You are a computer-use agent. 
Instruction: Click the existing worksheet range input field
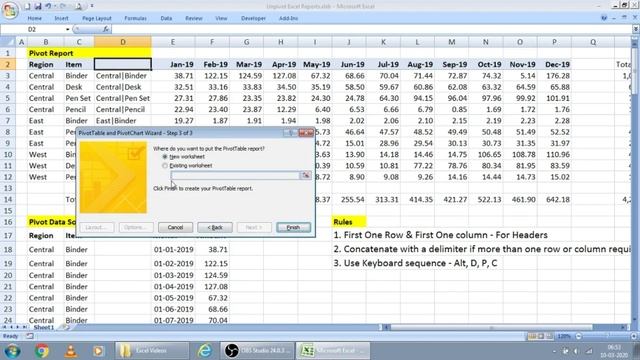pos(235,176)
